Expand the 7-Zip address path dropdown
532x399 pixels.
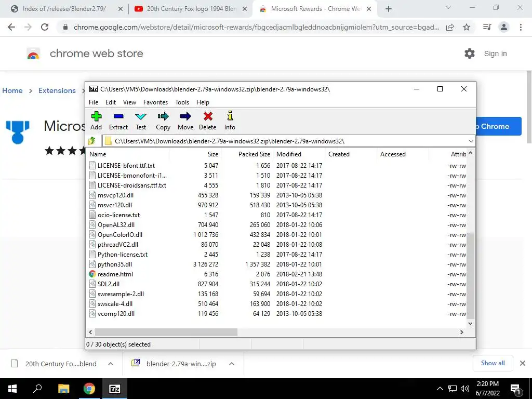click(x=471, y=141)
